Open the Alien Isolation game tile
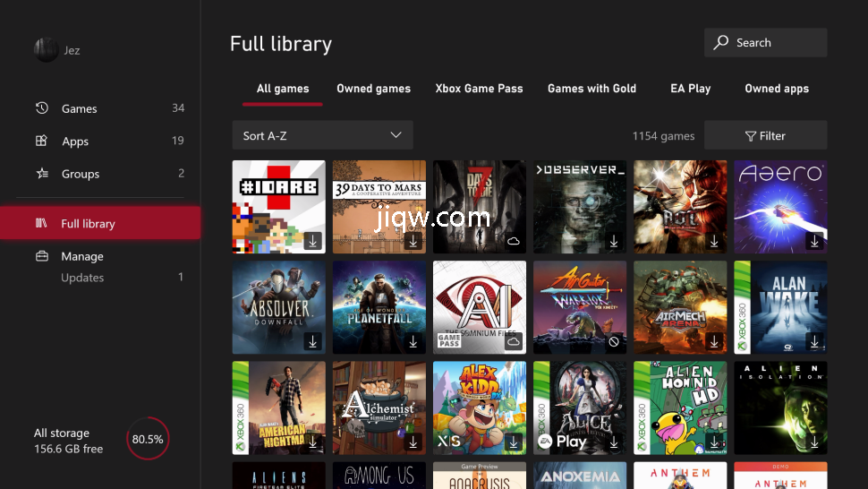Viewport: 868px width, 489px height. (780, 407)
